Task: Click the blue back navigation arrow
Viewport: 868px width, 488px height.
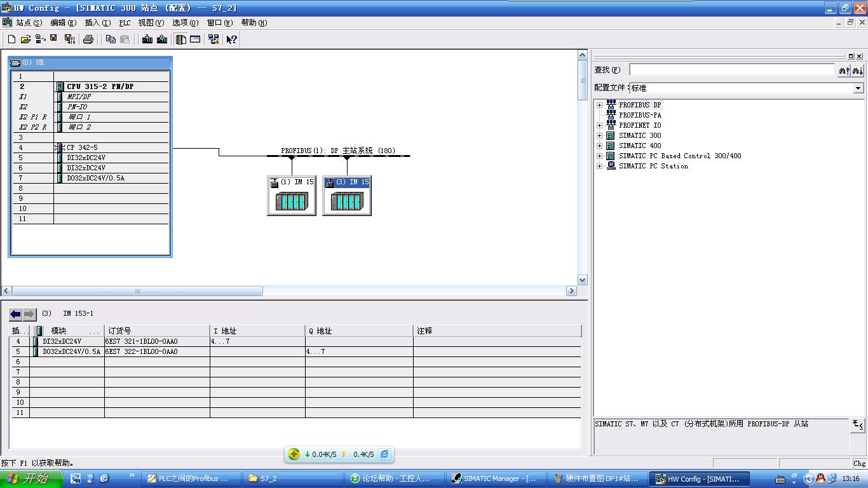Action: (x=15, y=314)
